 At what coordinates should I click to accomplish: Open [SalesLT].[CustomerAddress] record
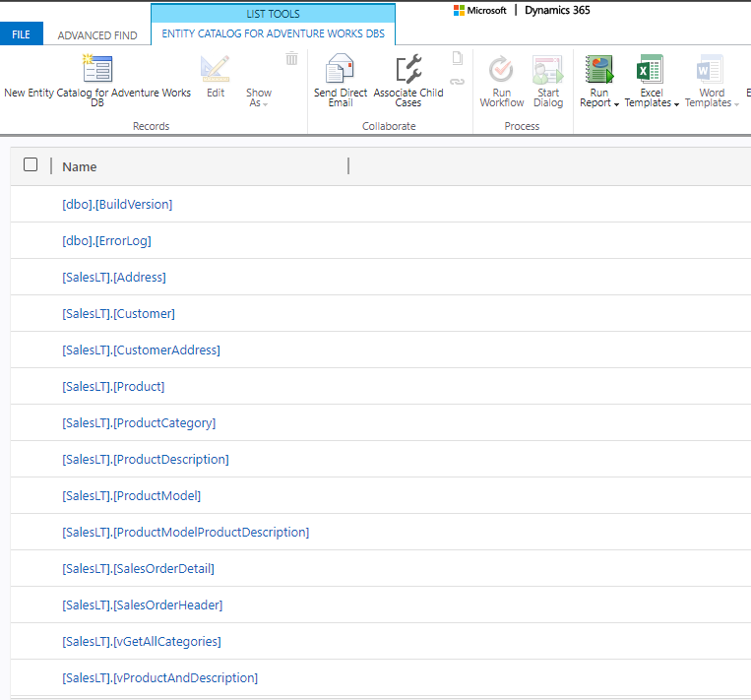point(142,350)
